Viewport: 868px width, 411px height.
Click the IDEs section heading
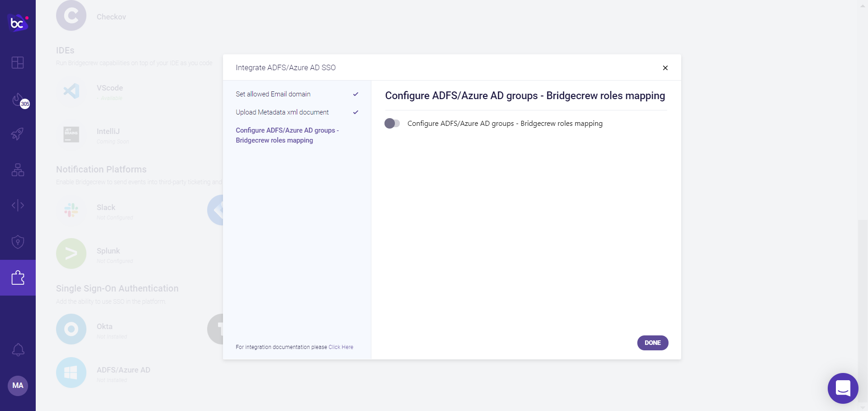tap(65, 50)
